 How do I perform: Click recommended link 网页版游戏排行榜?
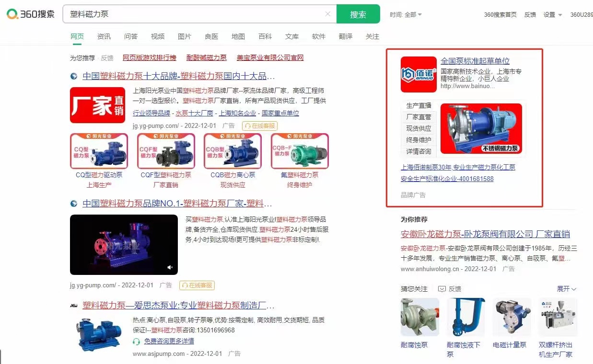(150, 57)
